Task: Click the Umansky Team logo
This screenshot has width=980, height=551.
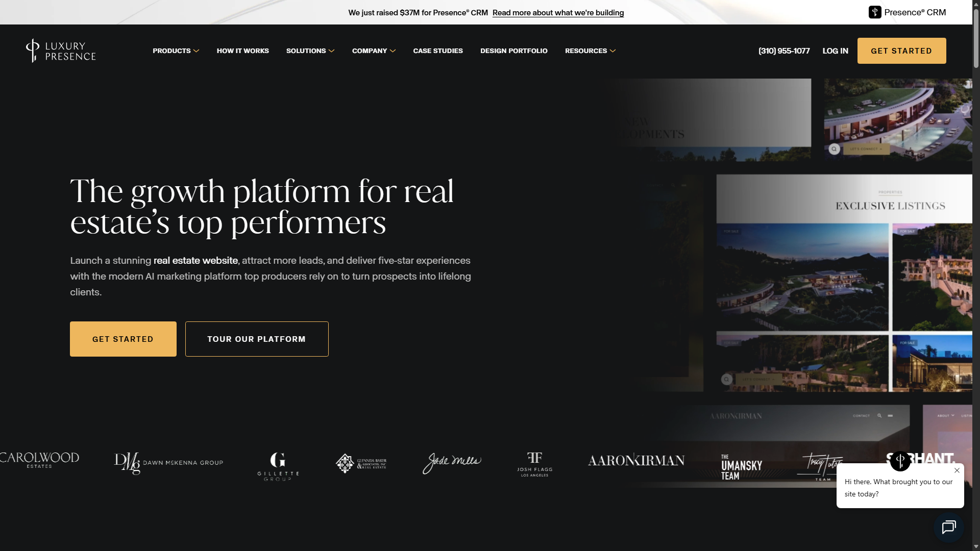Action: (741, 465)
